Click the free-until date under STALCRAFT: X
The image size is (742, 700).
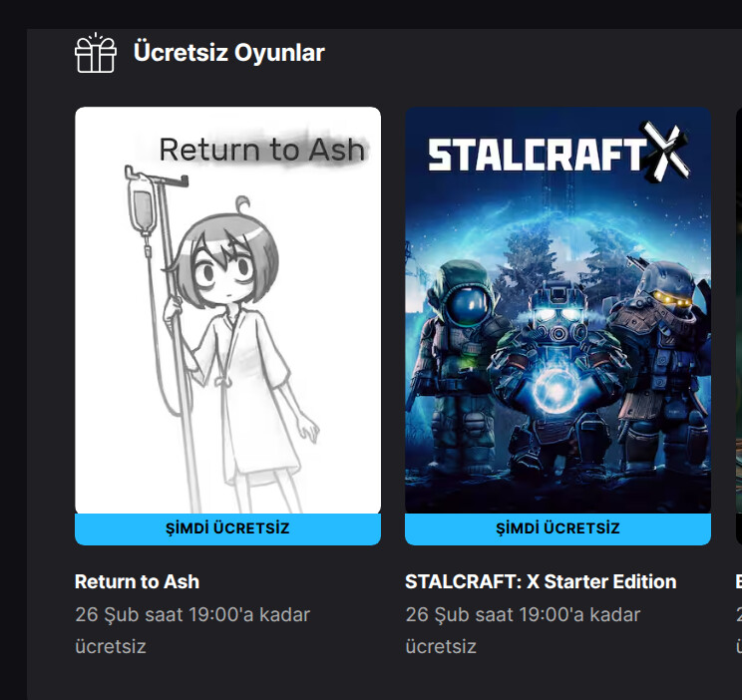click(x=523, y=630)
